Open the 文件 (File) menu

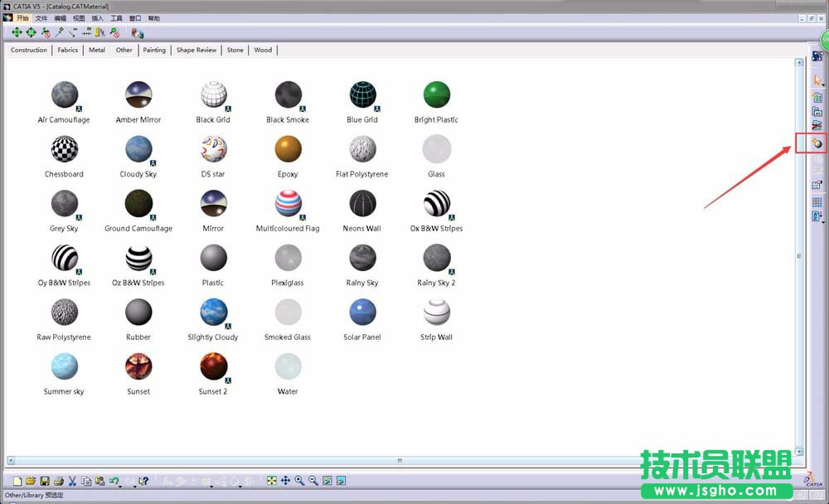pos(41,17)
